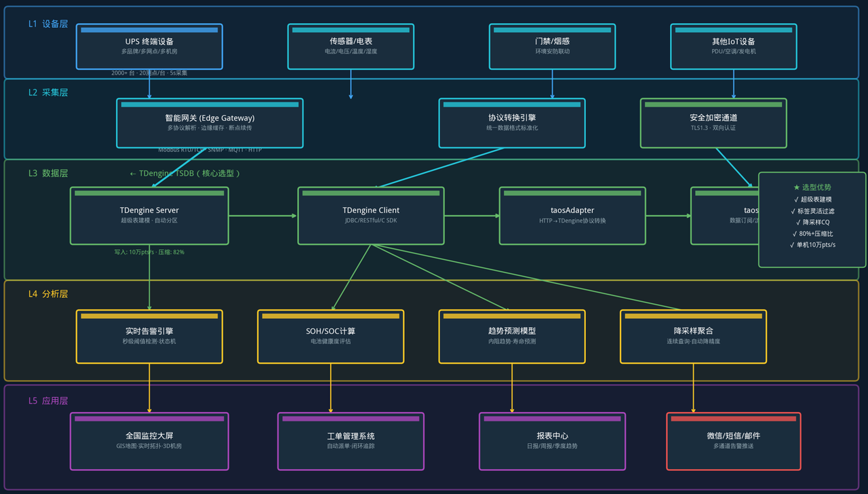Click the 工单管理系统 node

pos(351,441)
